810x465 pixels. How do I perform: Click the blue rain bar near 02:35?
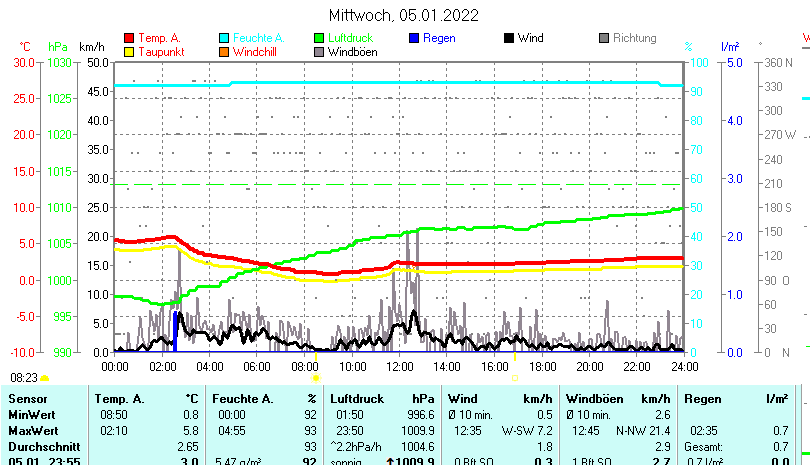[x=176, y=331]
